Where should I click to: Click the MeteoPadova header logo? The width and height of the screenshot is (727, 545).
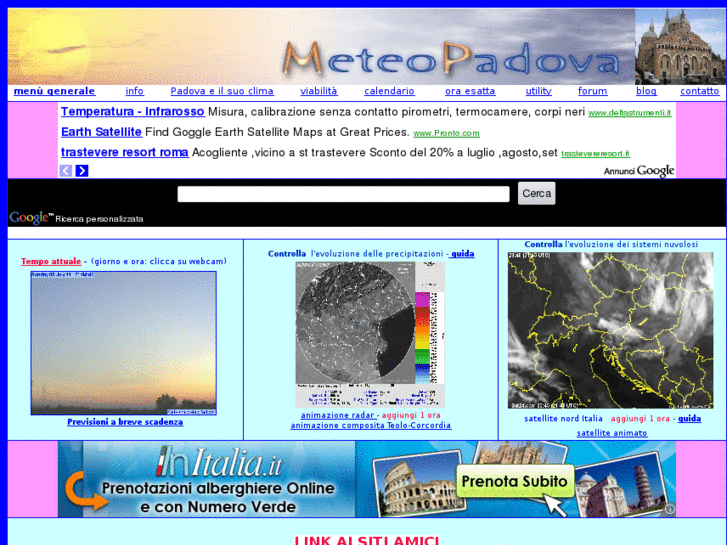(x=450, y=59)
